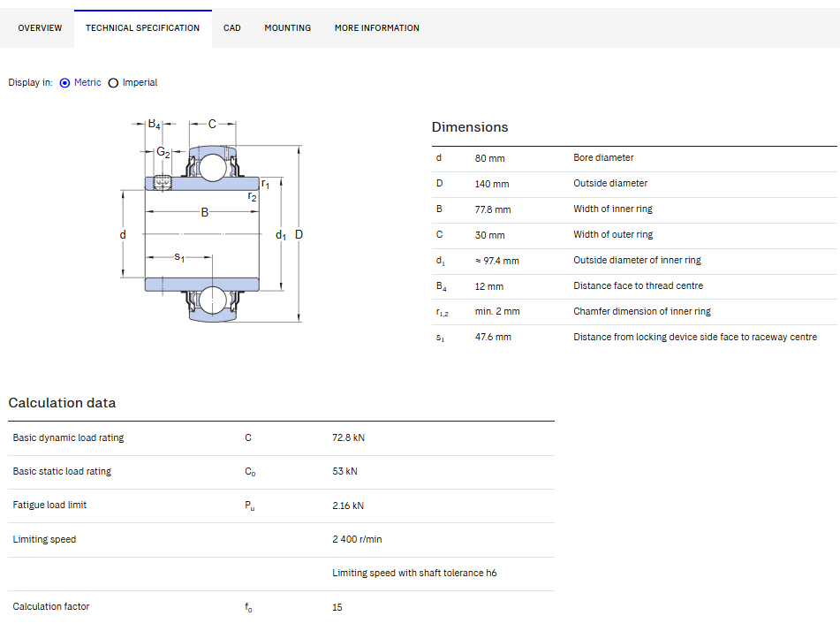
Task: Select the Imperial radio button
Action: click(113, 82)
